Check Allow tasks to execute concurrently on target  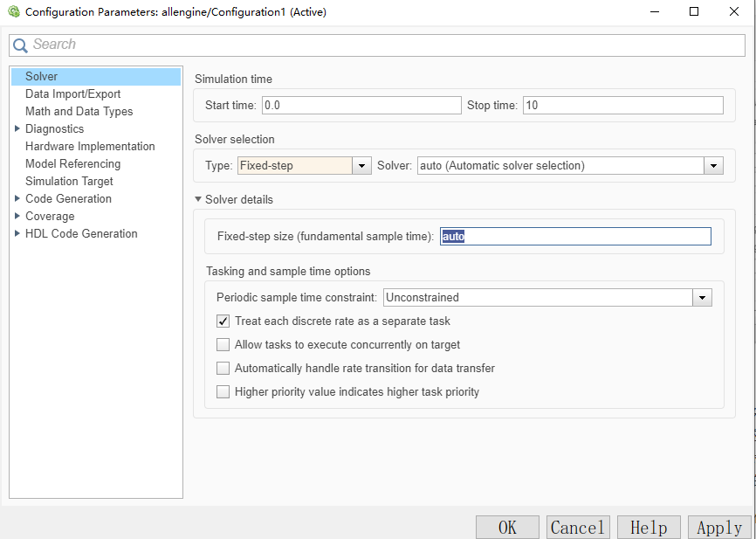(x=223, y=345)
